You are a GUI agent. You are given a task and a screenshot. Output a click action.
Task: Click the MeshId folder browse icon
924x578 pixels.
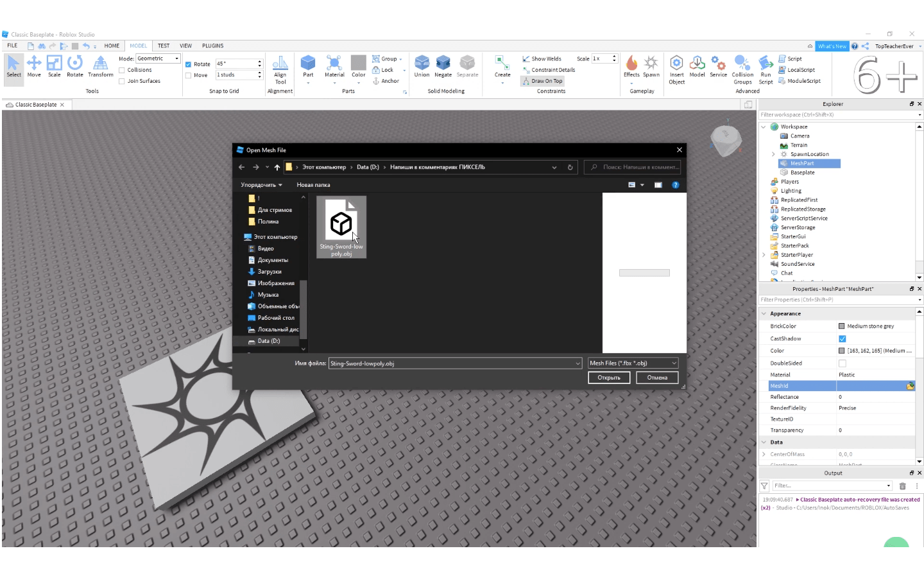click(910, 386)
